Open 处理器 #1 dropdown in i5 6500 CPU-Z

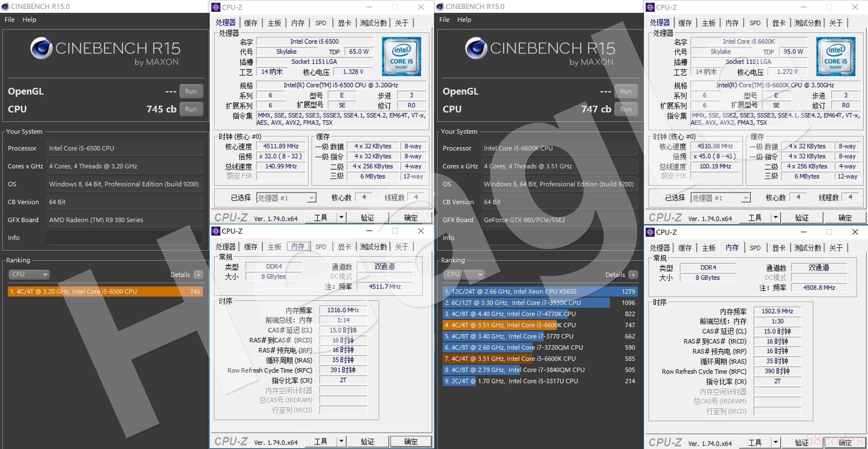click(287, 198)
